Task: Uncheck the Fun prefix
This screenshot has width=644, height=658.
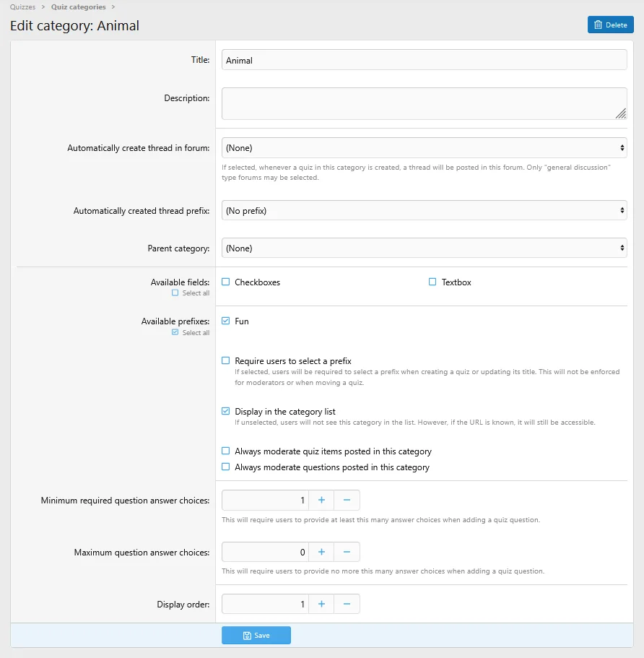Action: tap(226, 321)
